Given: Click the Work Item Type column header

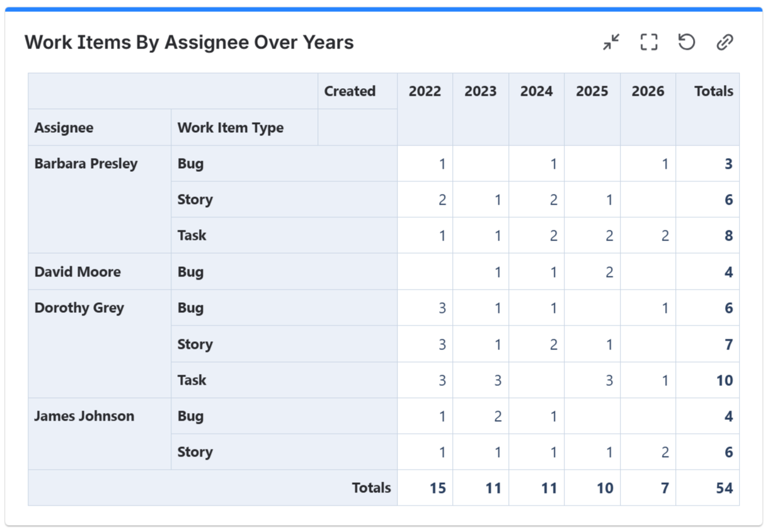Looking at the screenshot, I should (x=230, y=127).
